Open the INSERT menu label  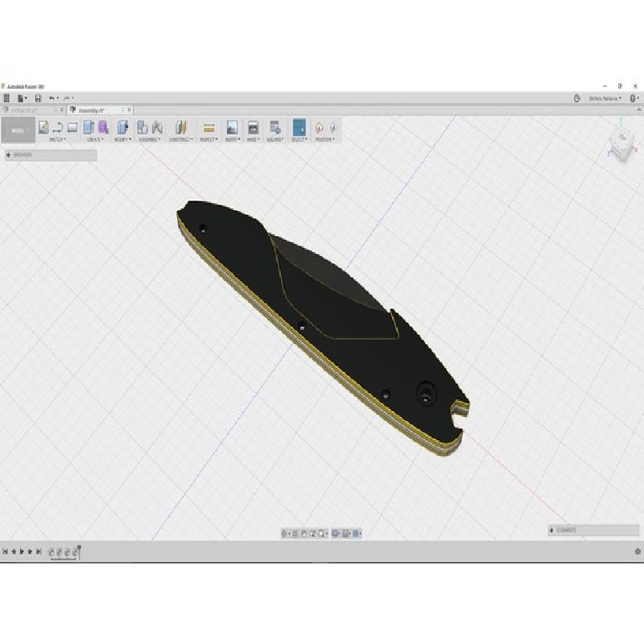233,139
